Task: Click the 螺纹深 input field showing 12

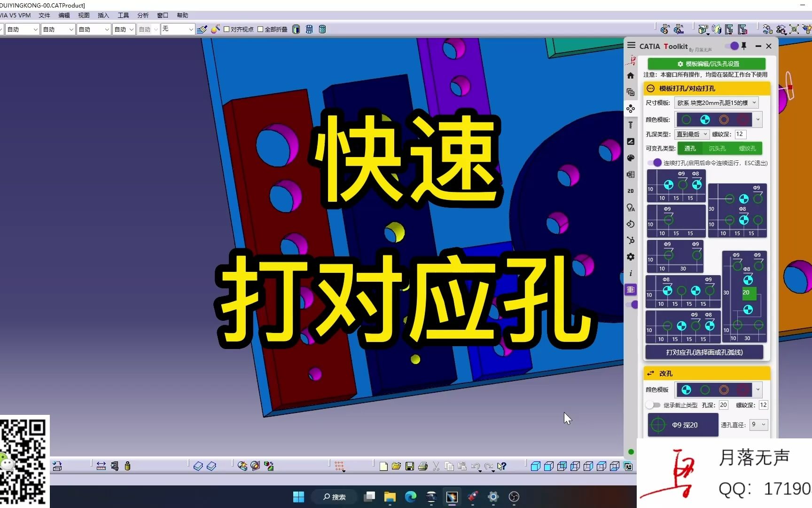Action: [x=740, y=134]
